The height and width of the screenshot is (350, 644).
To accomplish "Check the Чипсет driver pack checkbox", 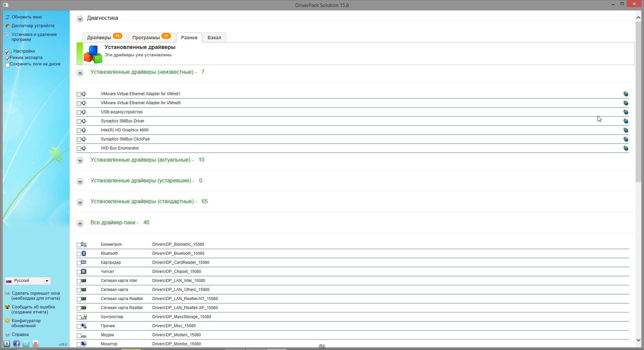I will [79, 272].
